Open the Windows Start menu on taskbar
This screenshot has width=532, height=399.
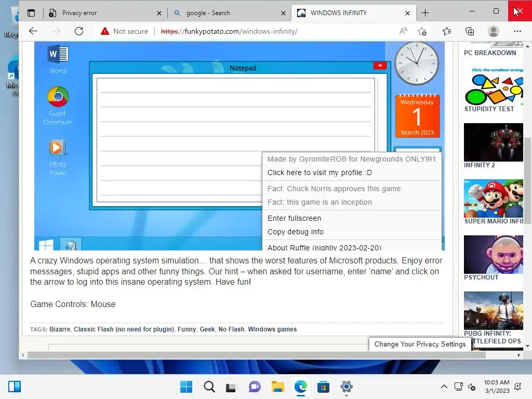point(186,387)
